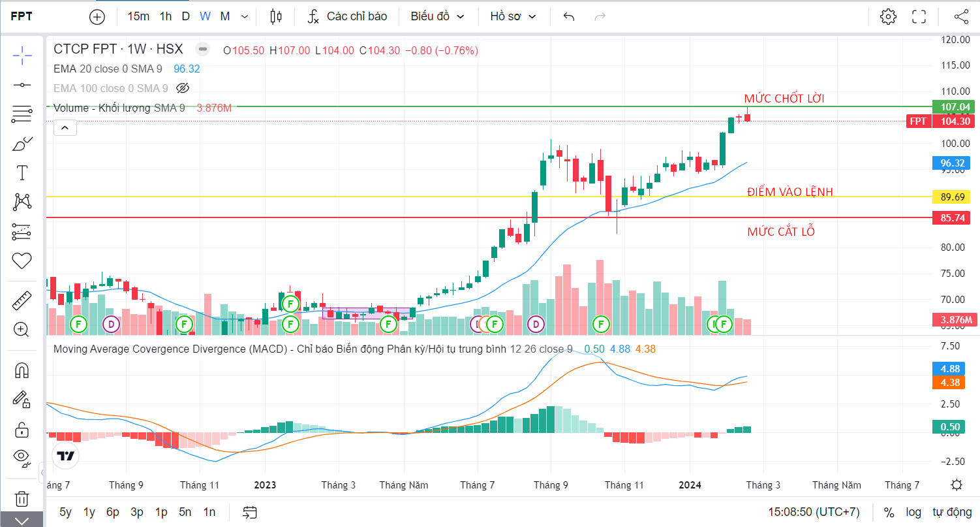Show the hidden EMA 100 indicator
This screenshot has height=527, width=980.
pyautogui.click(x=183, y=88)
